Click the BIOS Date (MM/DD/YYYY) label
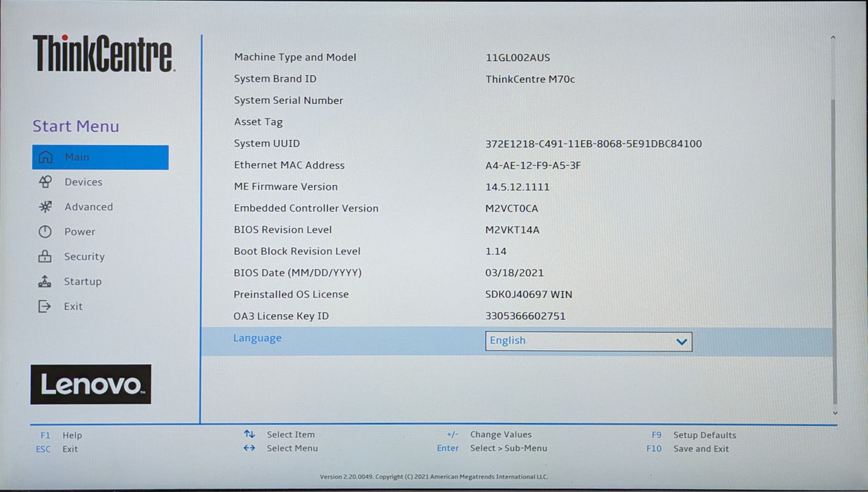Screen dimensions: 868x492 click(298, 273)
